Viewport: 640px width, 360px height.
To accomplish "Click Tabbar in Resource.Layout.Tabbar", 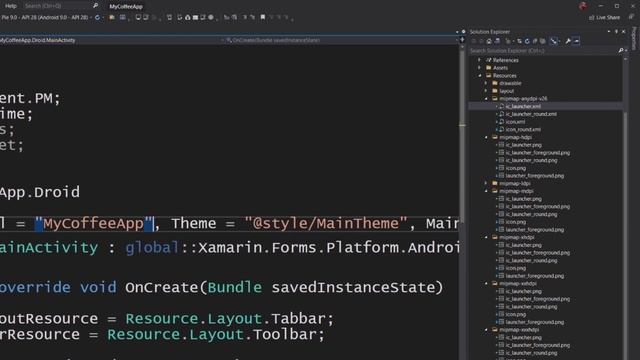I will point(298,319).
